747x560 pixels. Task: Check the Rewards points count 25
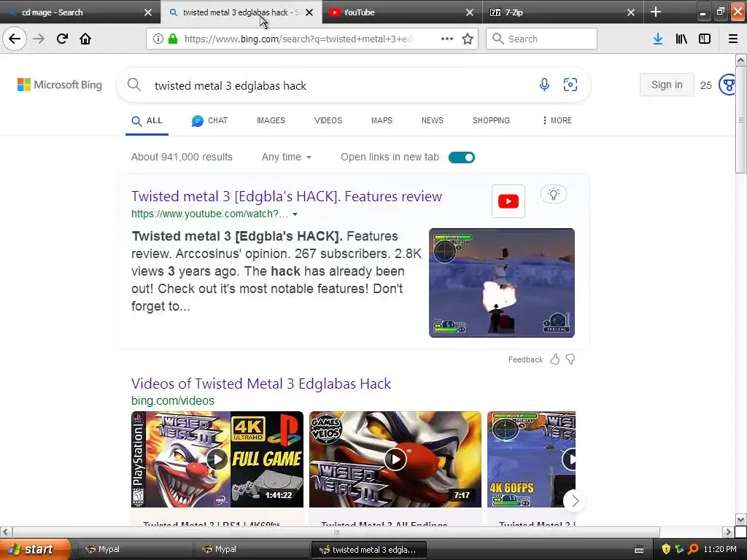(x=705, y=85)
